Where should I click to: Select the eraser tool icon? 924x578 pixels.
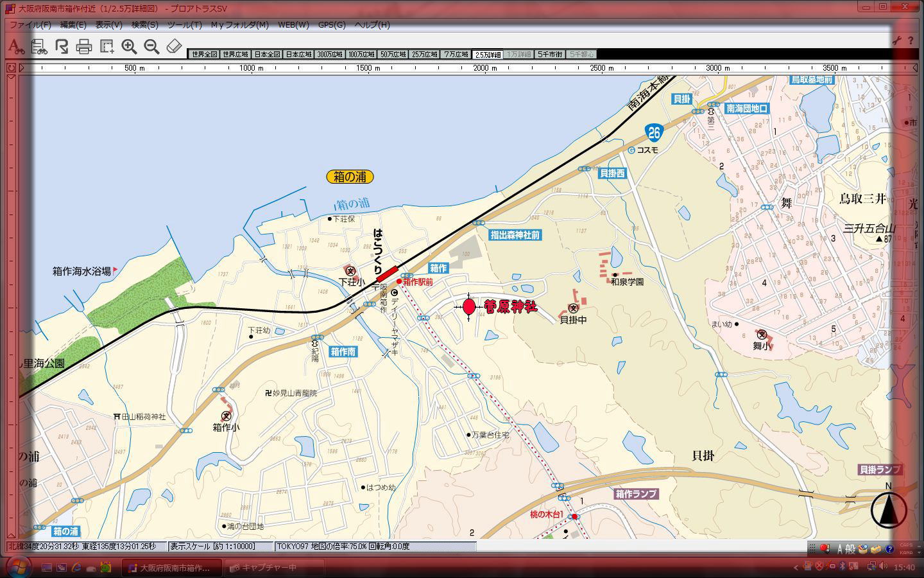tap(174, 46)
